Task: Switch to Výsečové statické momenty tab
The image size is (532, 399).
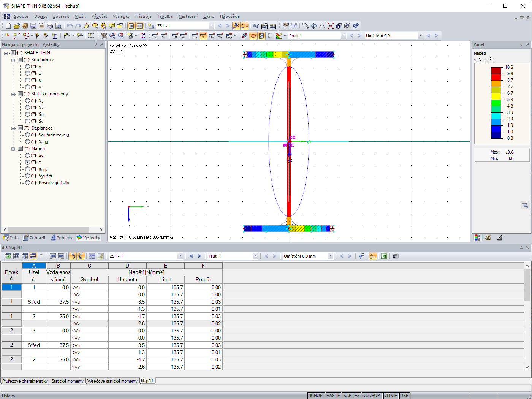Action: pos(112,381)
